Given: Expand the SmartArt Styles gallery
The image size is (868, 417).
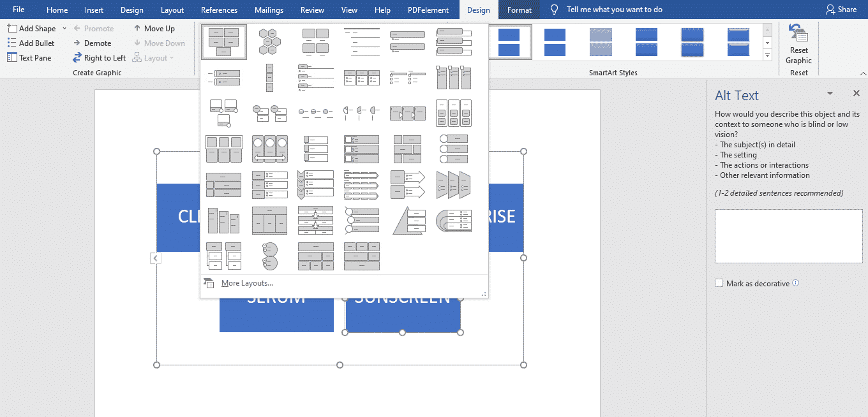Looking at the screenshot, I should (766, 55).
